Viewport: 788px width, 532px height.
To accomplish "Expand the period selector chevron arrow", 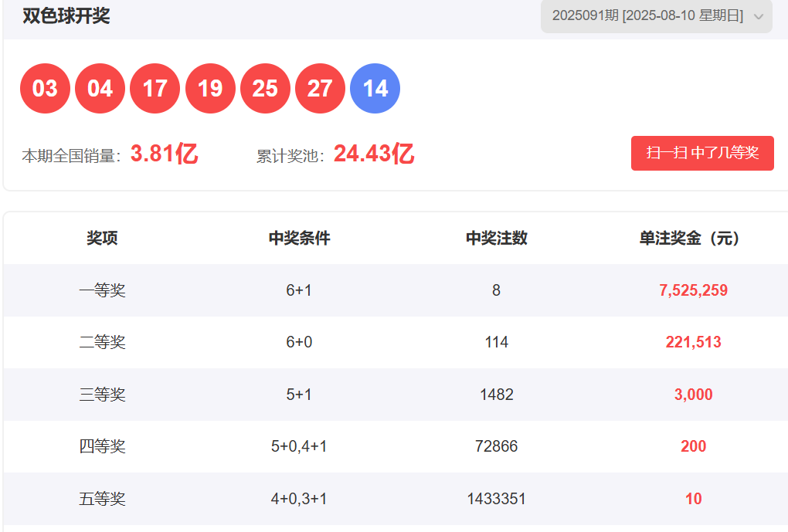I will click(x=759, y=17).
